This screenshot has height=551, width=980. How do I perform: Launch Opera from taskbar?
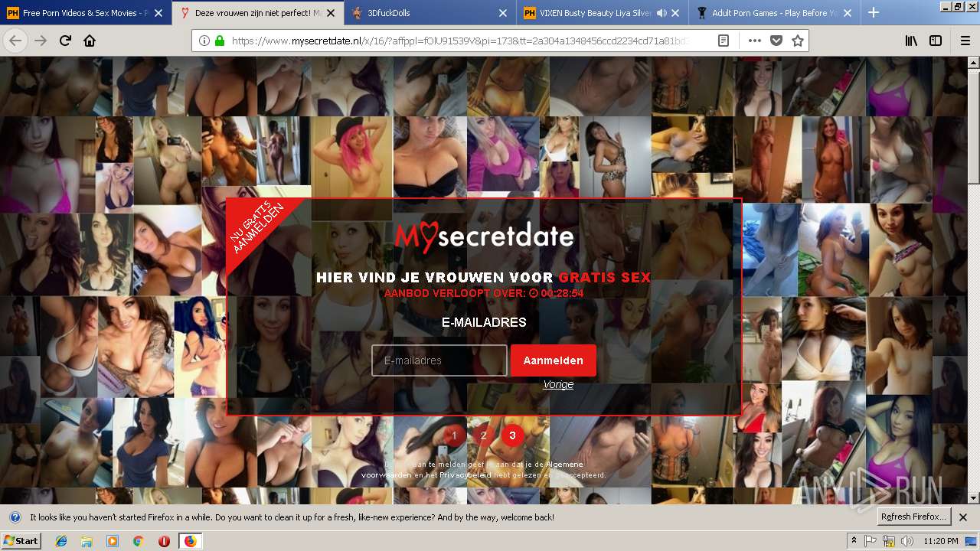point(164,541)
